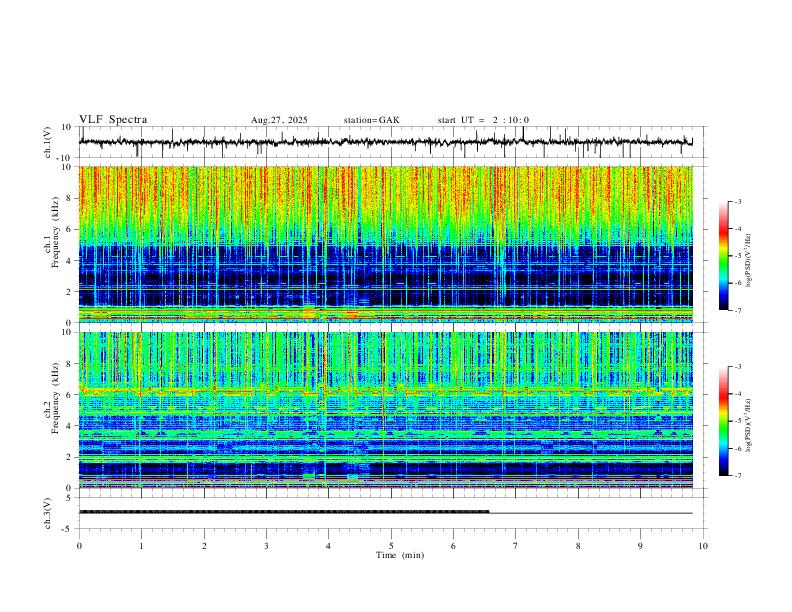This screenshot has height=612, width=792.
Task: Click the time axis end tick label "10"
Action: (x=703, y=546)
